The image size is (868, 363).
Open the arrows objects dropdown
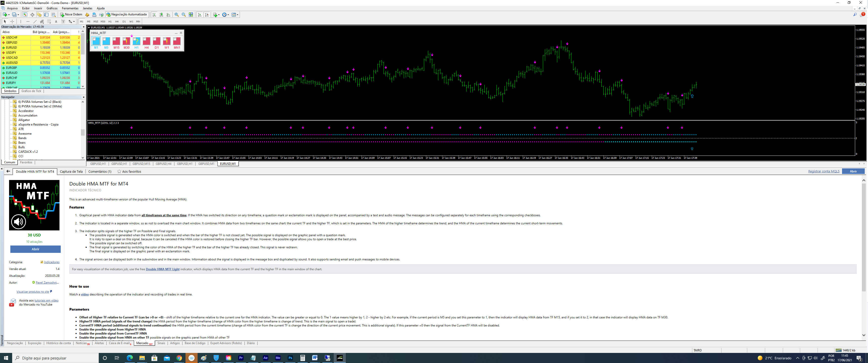click(74, 22)
